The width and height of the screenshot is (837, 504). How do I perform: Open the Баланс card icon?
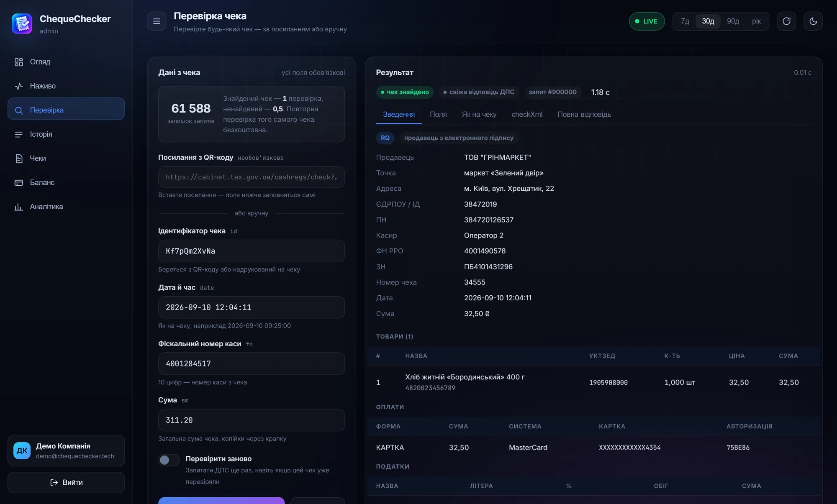tap(18, 183)
